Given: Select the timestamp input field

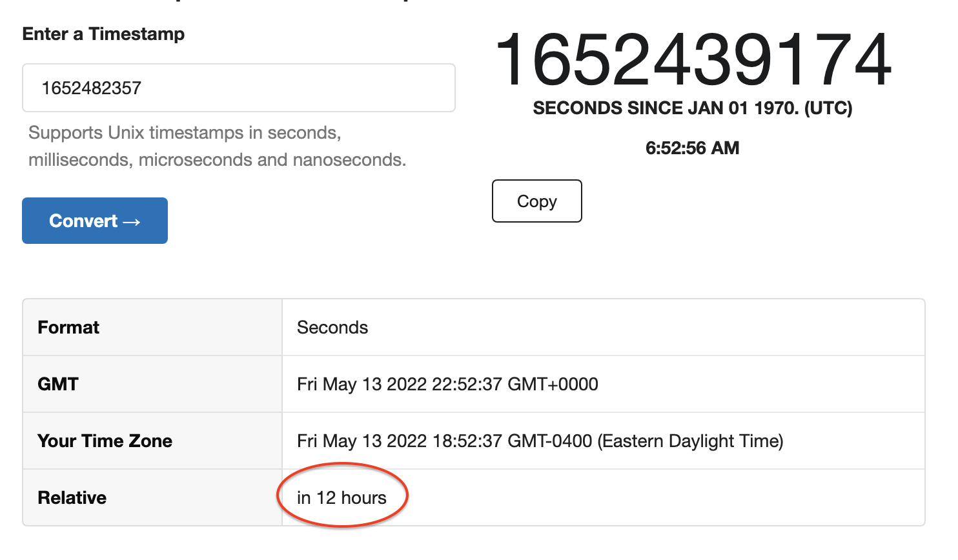Looking at the screenshot, I should click(238, 88).
